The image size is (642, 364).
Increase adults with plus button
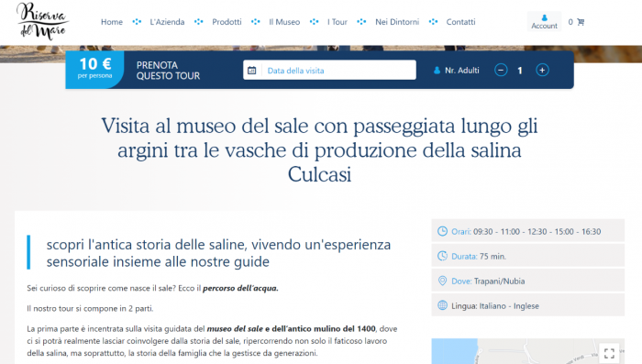[542, 71]
